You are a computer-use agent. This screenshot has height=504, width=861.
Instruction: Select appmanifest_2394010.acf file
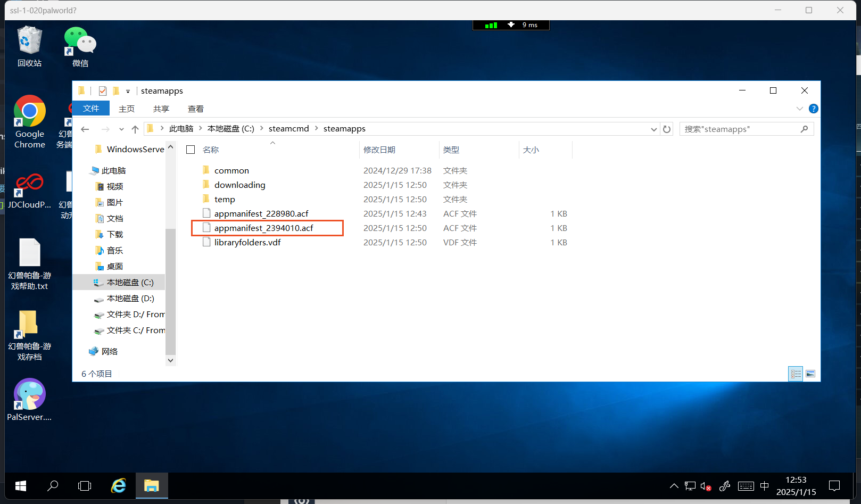click(264, 228)
